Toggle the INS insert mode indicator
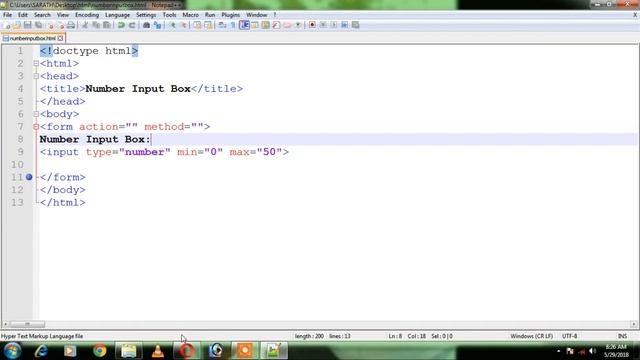The height and width of the screenshot is (360, 640). click(622, 336)
